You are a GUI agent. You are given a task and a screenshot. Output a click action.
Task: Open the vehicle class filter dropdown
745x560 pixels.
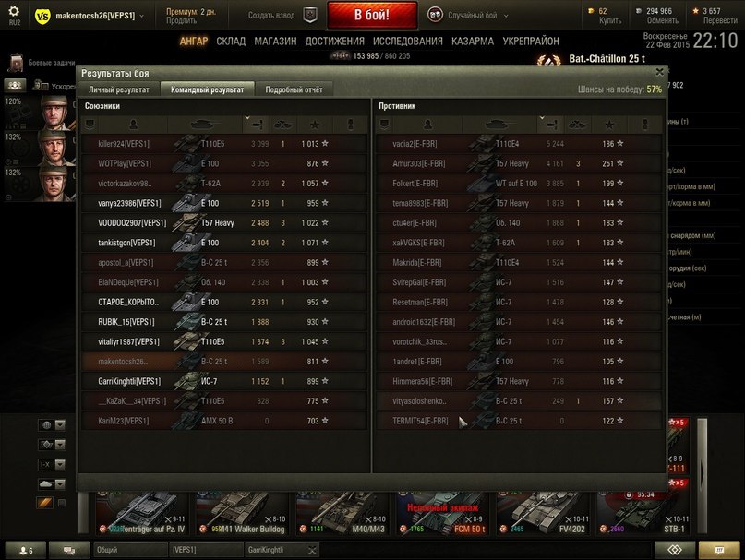tap(52, 445)
